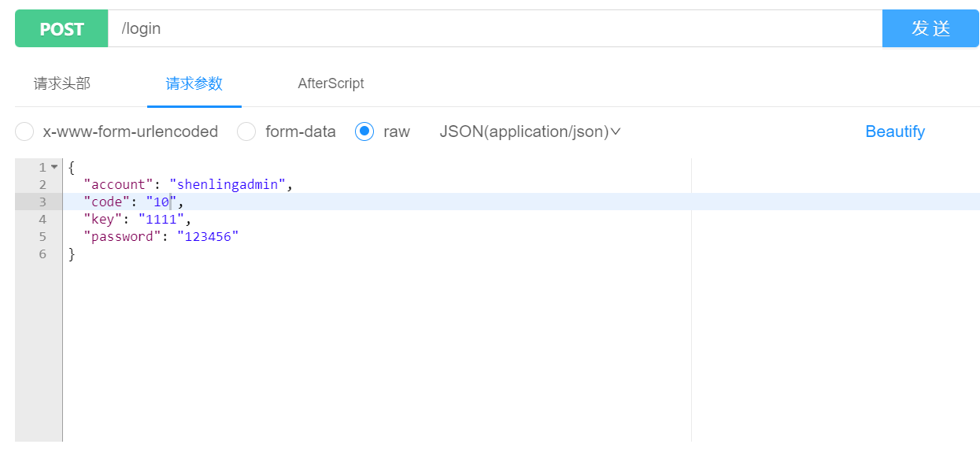Click line number 5 in the gutter

(42, 236)
